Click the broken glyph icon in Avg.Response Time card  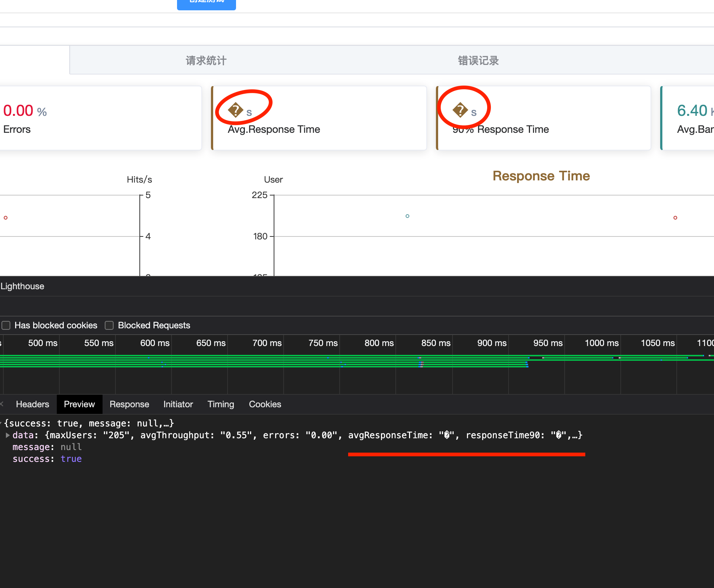click(236, 109)
